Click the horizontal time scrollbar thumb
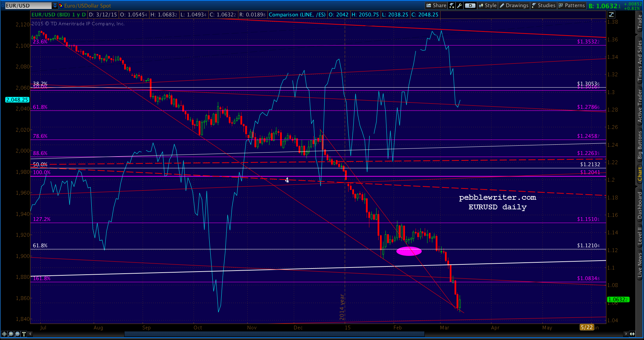 click(x=274, y=334)
